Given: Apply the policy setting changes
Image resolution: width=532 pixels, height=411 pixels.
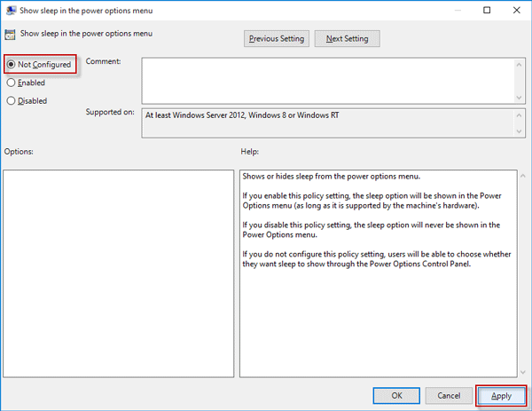Looking at the screenshot, I should (x=501, y=396).
